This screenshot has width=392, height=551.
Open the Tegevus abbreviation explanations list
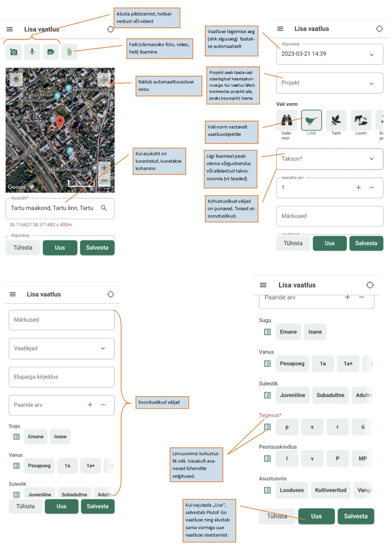tap(267, 427)
